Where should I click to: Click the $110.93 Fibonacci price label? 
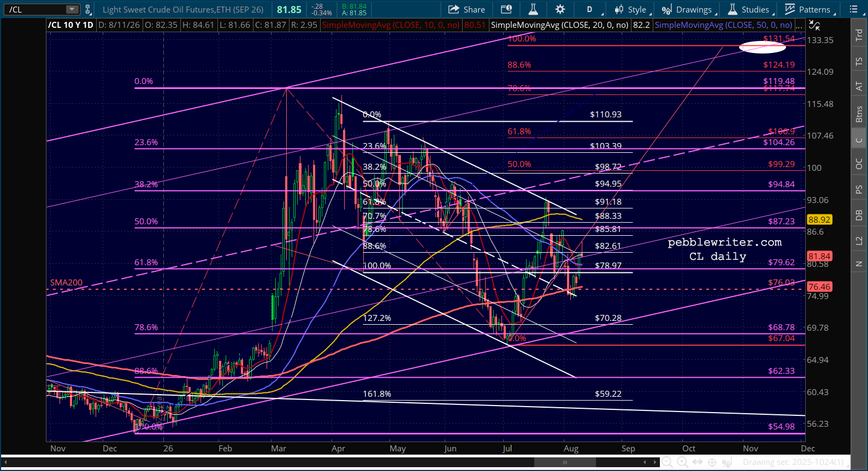606,114
